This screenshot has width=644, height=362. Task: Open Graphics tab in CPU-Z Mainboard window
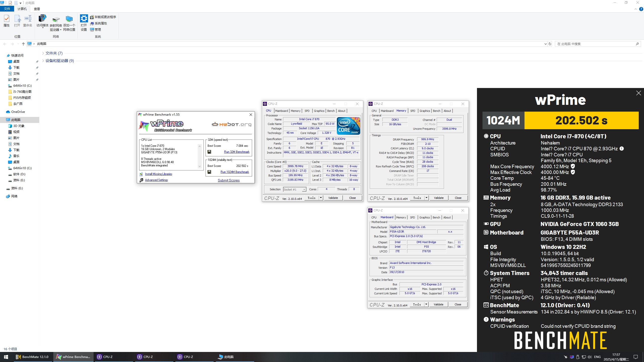pyautogui.click(x=425, y=217)
